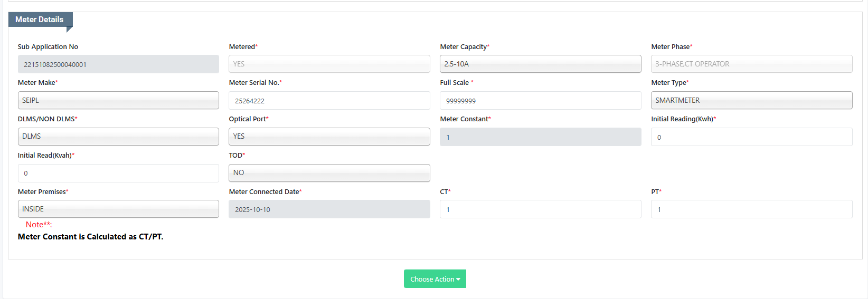This screenshot has height=299, width=868.
Task: Select the DLMS/NON DLMS dropdown
Action: (x=118, y=137)
